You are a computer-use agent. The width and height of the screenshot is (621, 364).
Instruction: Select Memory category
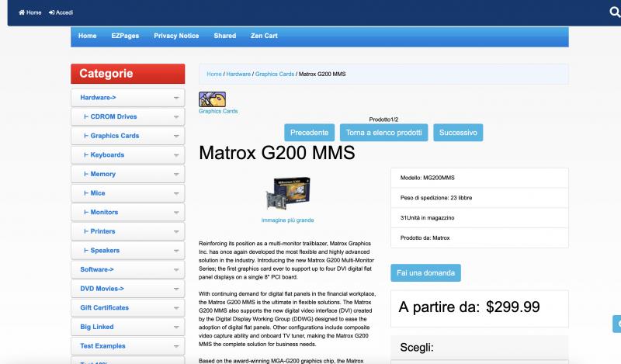point(100,174)
